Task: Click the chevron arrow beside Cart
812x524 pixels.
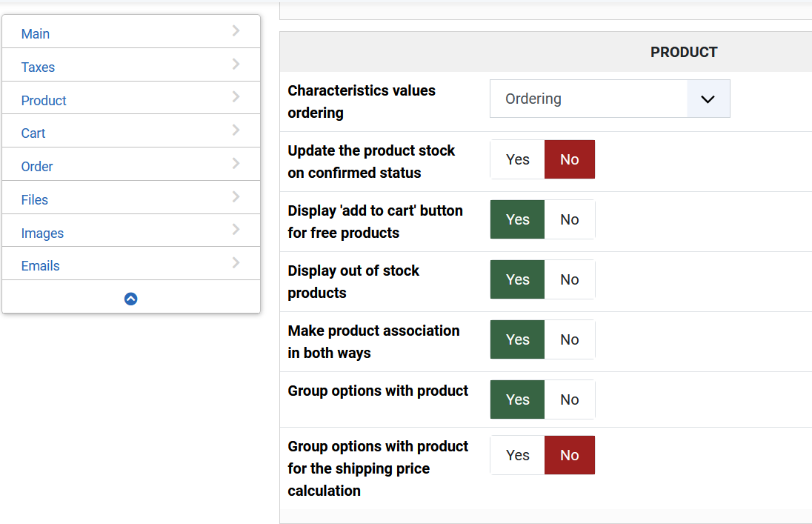Action: tap(236, 130)
